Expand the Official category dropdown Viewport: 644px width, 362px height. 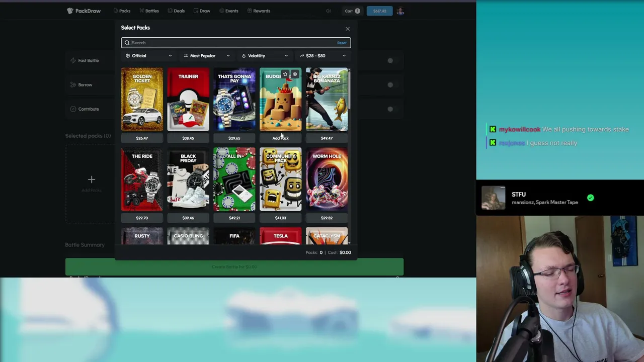148,56
